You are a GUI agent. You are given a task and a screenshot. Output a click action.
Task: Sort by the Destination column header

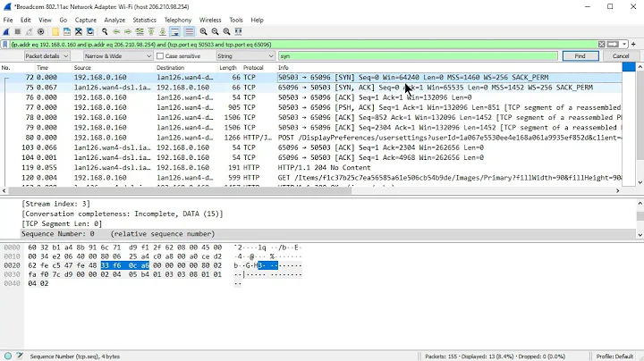point(186,68)
